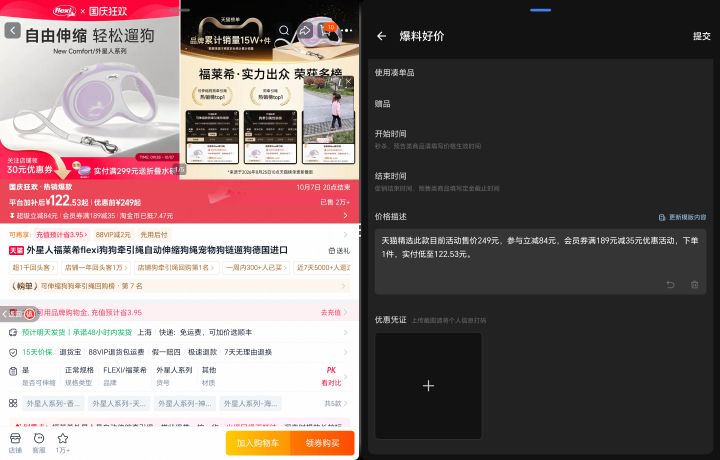Open the 店铺 store icon

tap(15, 443)
